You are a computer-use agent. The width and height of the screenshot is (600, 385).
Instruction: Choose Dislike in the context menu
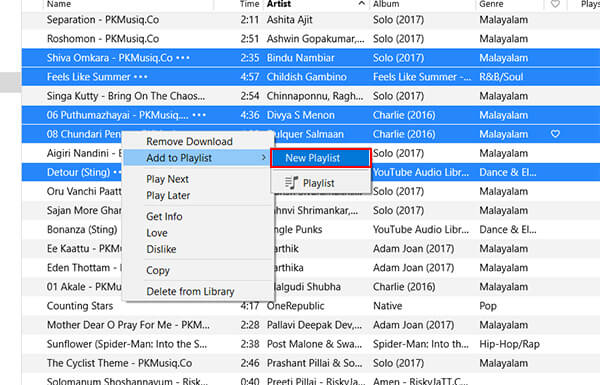click(161, 249)
